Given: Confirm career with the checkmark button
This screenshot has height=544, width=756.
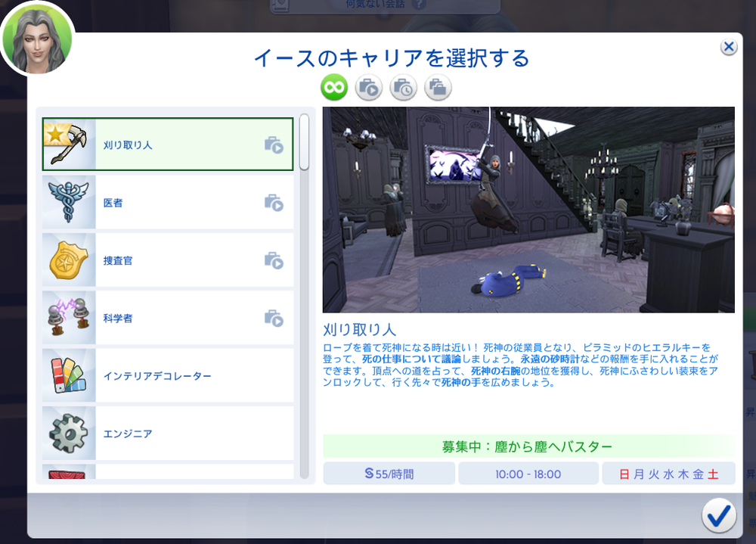Looking at the screenshot, I should point(719,515).
